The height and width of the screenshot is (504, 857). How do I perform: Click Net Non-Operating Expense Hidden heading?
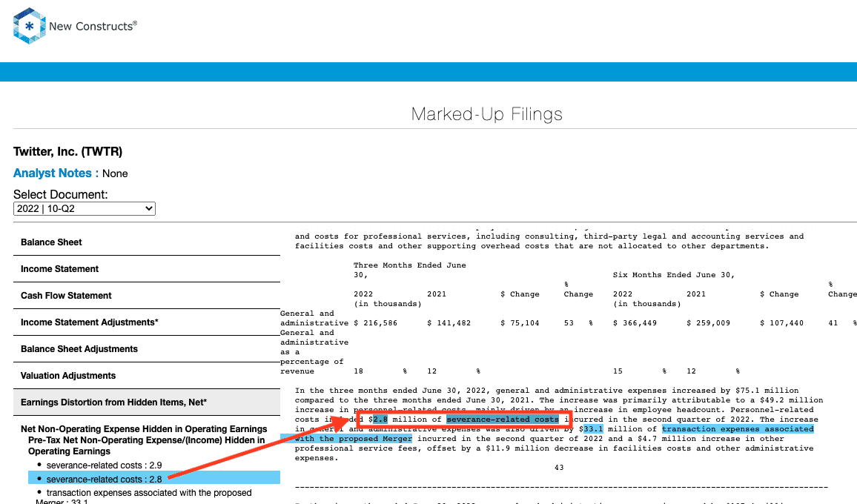pyautogui.click(x=144, y=429)
